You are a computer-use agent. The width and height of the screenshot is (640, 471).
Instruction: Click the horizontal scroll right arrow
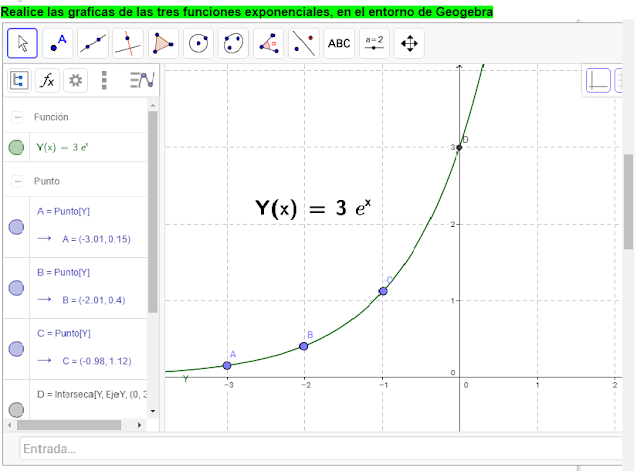click(x=139, y=425)
